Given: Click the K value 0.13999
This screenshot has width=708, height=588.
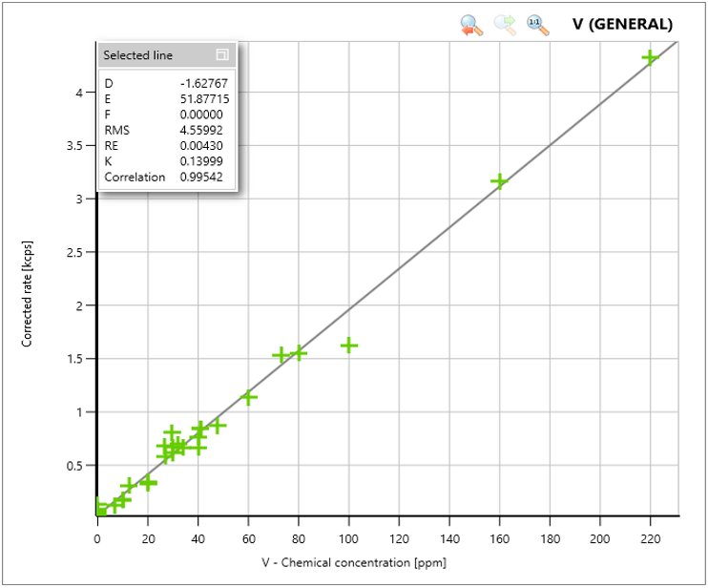Looking at the screenshot, I should tap(207, 161).
